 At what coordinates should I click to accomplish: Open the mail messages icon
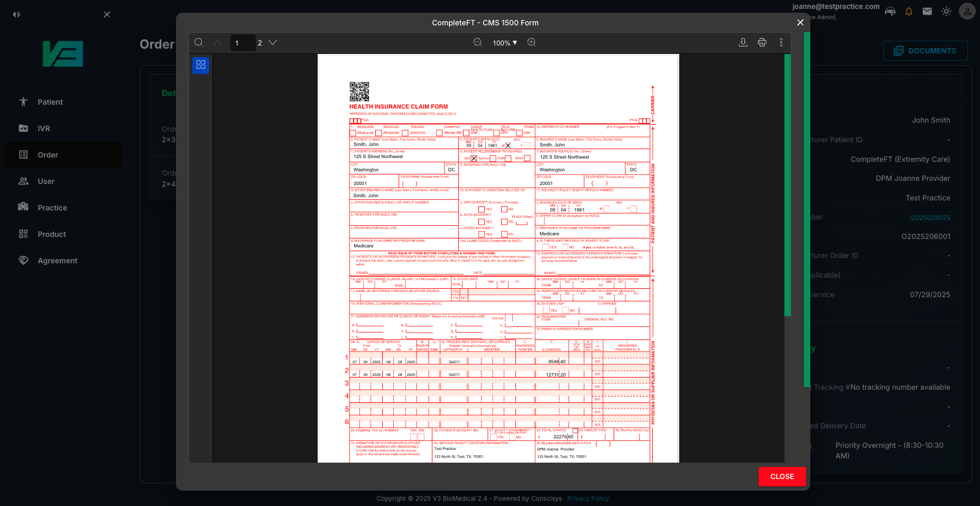pos(927,11)
